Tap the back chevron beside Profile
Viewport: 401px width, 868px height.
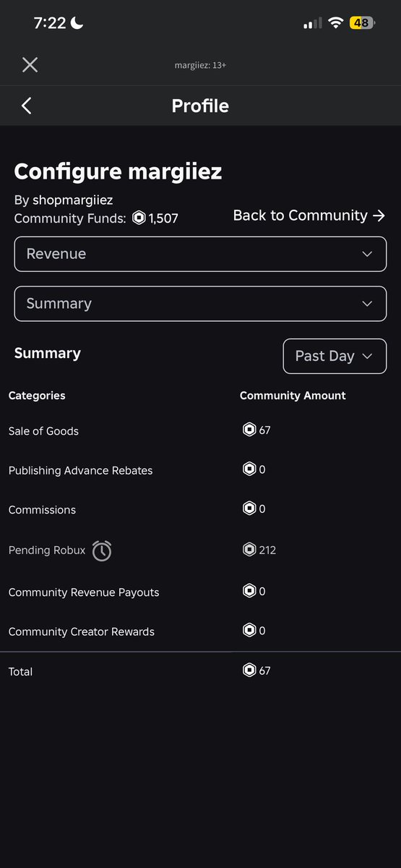click(x=27, y=106)
